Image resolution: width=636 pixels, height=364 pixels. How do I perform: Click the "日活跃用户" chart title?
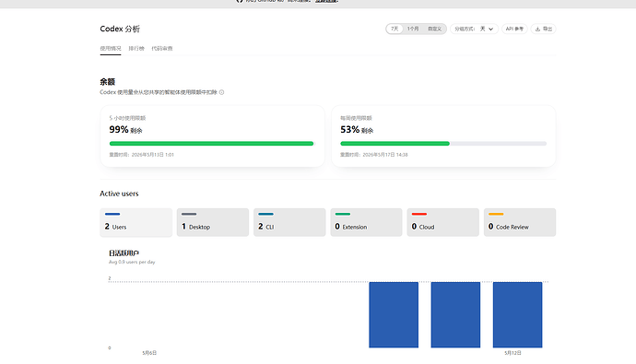pos(124,253)
